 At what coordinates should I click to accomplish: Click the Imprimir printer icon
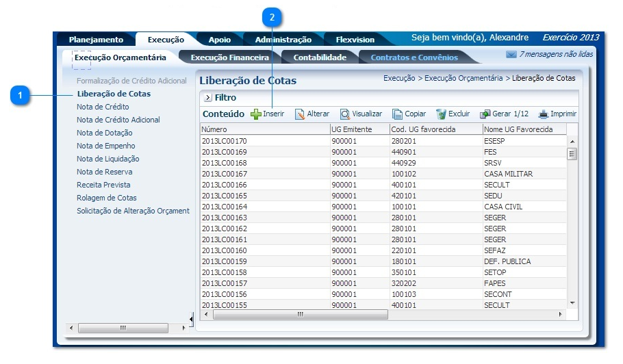tap(544, 114)
